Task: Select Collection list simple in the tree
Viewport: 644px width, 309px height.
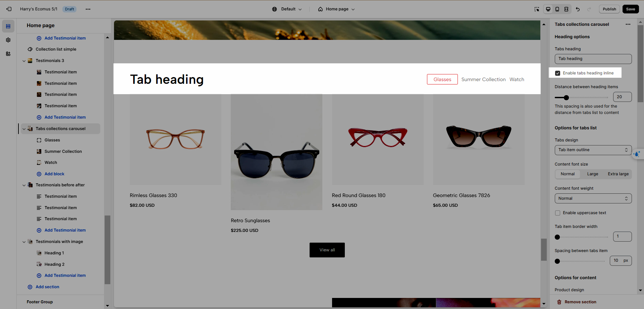Action: (56, 49)
